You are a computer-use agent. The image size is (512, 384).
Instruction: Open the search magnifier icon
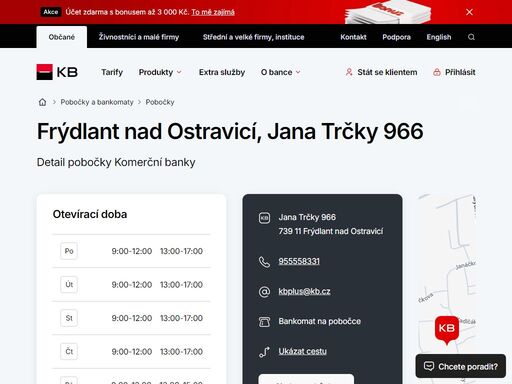(x=471, y=37)
